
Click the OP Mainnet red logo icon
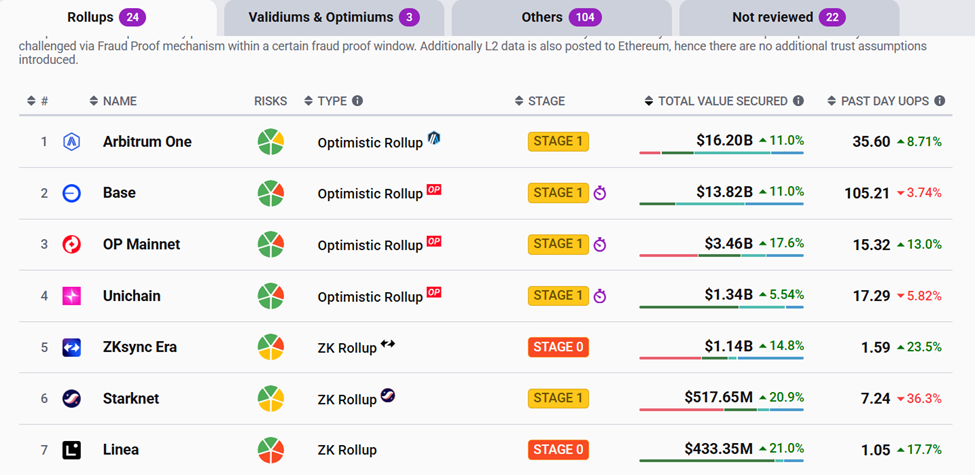point(71,244)
